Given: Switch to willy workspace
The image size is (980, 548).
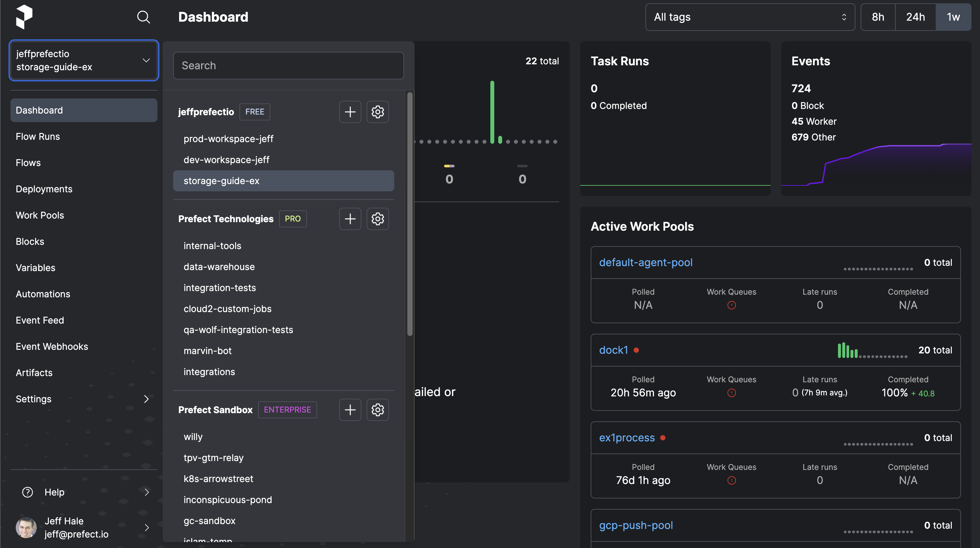Looking at the screenshot, I should tap(283, 437).
